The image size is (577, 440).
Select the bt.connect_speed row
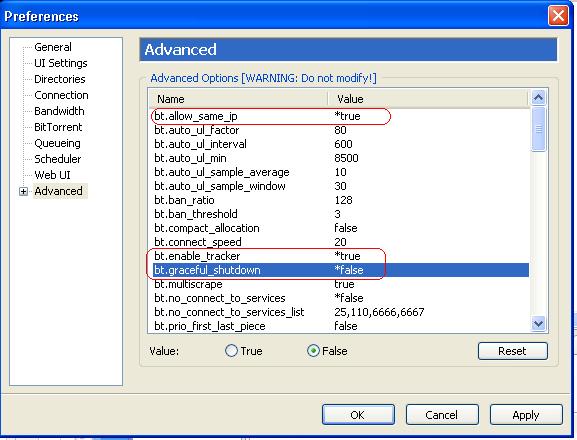pyautogui.click(x=341, y=242)
